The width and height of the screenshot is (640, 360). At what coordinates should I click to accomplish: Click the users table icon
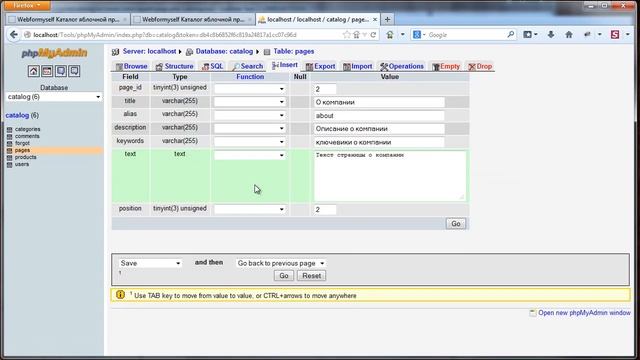point(9,164)
